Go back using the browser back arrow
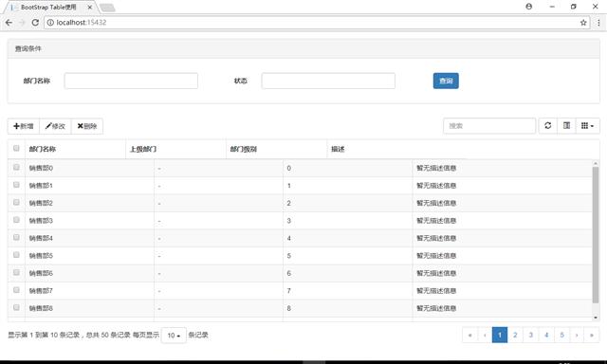This screenshot has height=364, width=607. coord(9,23)
